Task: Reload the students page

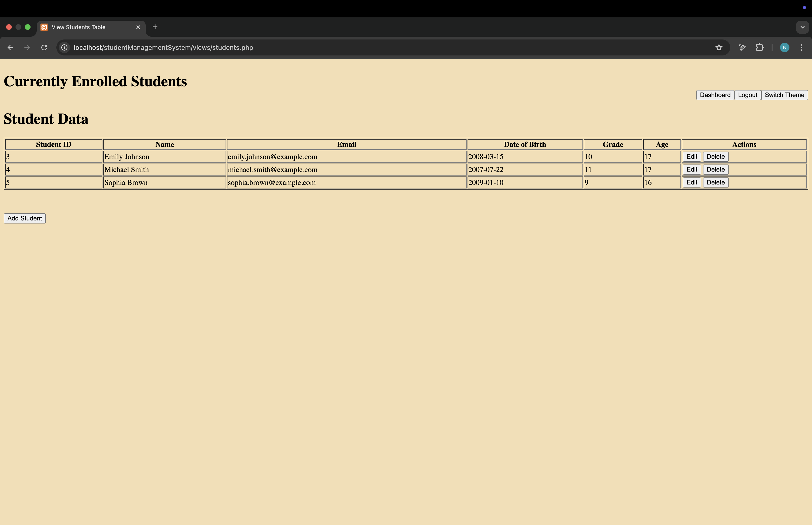Action: pyautogui.click(x=44, y=47)
